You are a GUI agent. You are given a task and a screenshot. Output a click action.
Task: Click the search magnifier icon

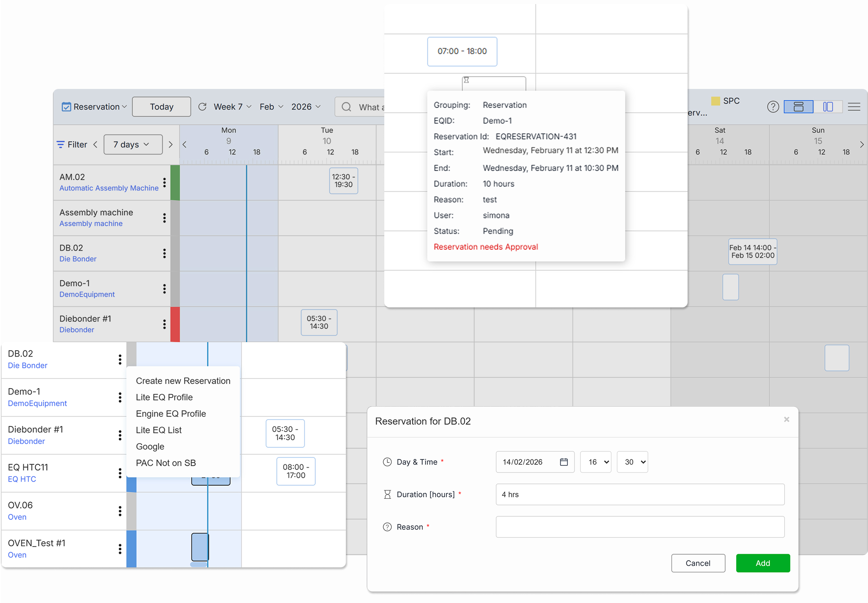346,107
